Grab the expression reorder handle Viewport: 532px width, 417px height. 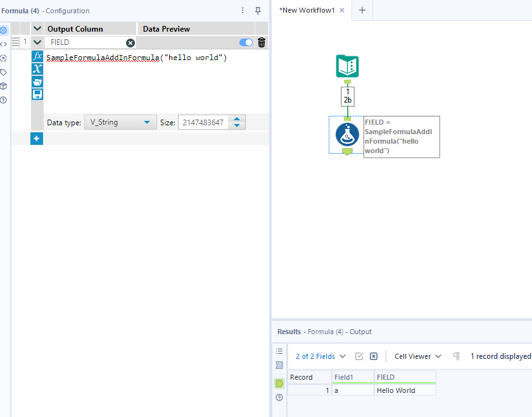(16, 42)
